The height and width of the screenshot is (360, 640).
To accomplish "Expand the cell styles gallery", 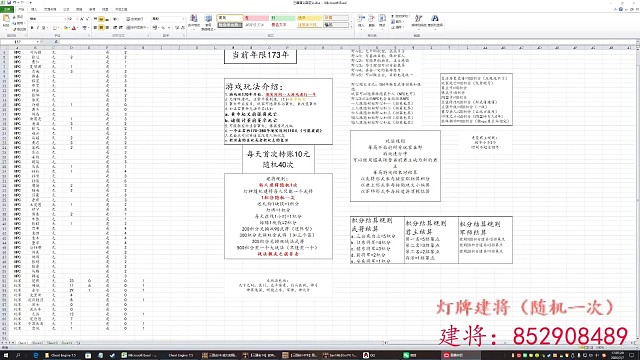I will click(351, 27).
